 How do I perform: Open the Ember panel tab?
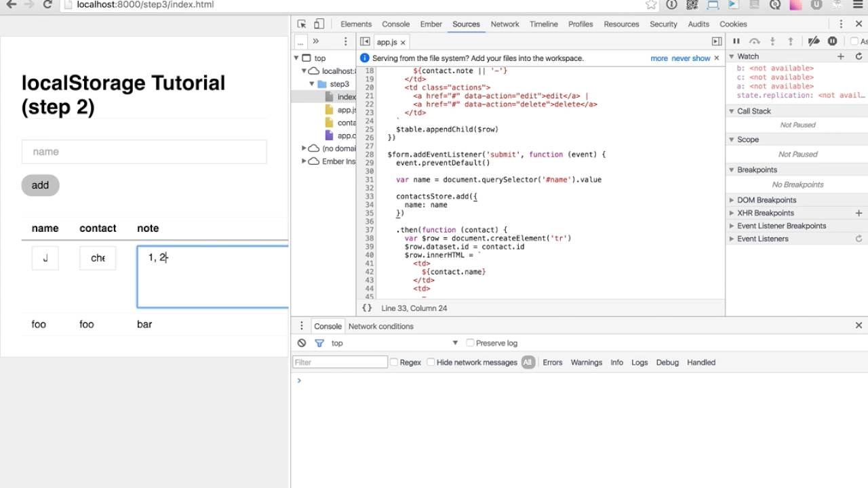(x=431, y=24)
